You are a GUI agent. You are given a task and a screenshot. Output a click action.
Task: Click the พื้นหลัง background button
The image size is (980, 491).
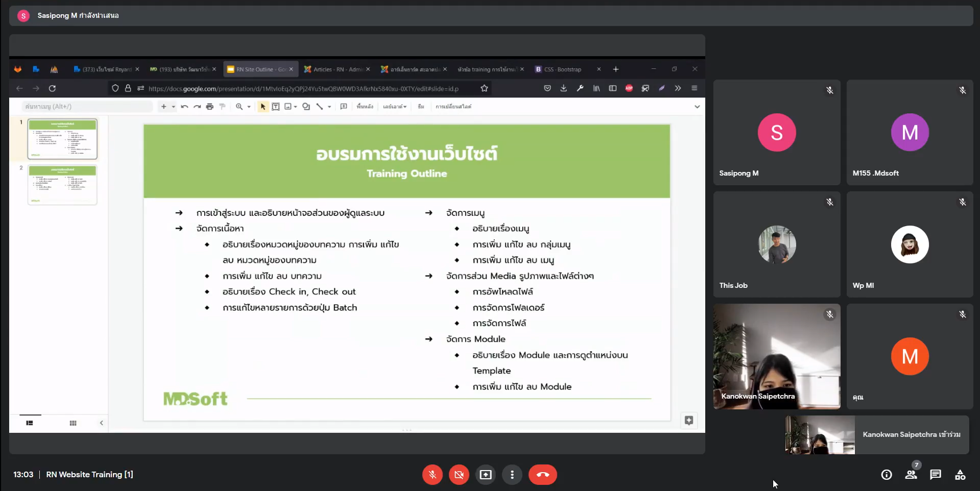(x=365, y=107)
